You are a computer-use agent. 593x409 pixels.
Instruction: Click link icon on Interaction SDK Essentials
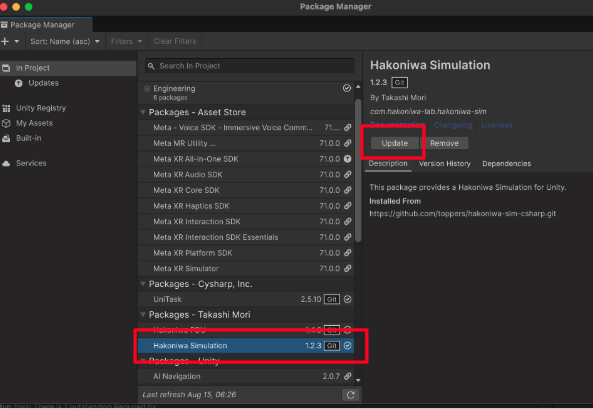coord(348,237)
